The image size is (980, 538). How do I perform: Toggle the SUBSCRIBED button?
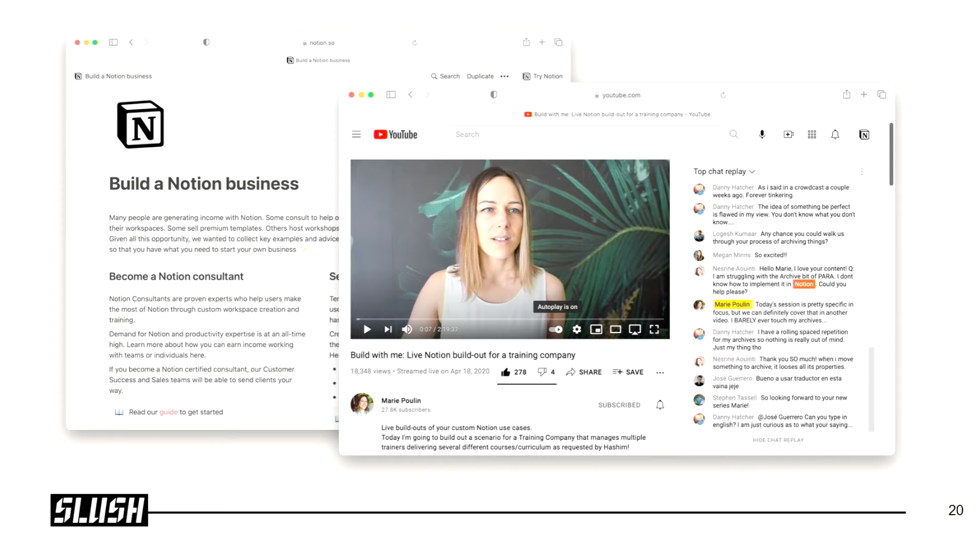[619, 405]
